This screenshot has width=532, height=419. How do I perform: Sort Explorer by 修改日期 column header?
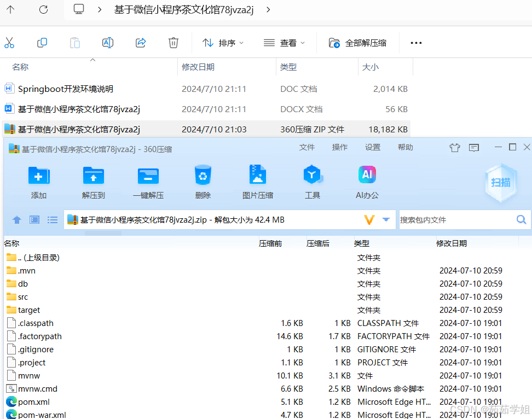[x=198, y=67]
